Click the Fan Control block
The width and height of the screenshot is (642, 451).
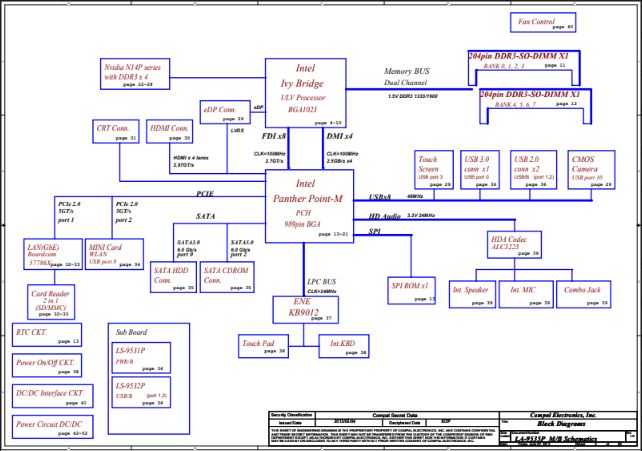point(543,22)
